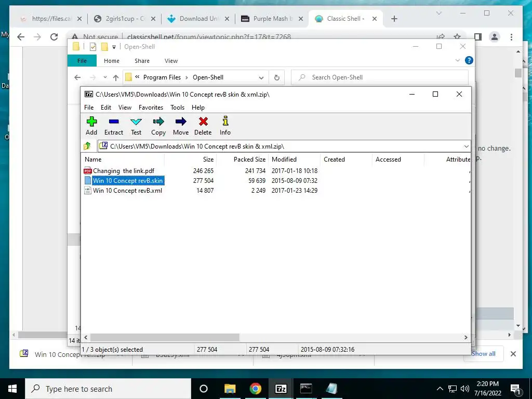Screen dimensions: 532x399
Task: Toggle Chrome side panel icon
Action: pos(478,37)
